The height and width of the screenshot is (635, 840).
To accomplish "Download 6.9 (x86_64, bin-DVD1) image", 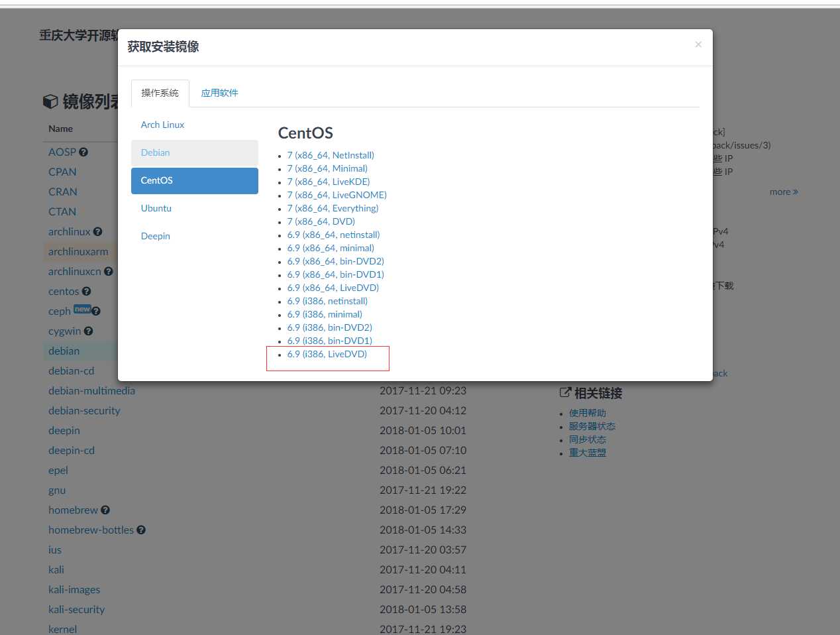I will (335, 274).
